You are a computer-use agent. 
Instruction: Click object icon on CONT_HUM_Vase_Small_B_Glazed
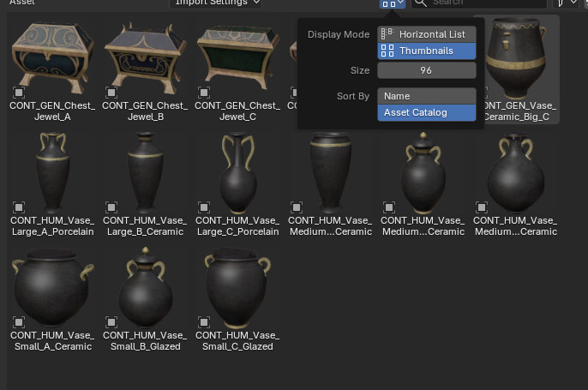point(111,321)
